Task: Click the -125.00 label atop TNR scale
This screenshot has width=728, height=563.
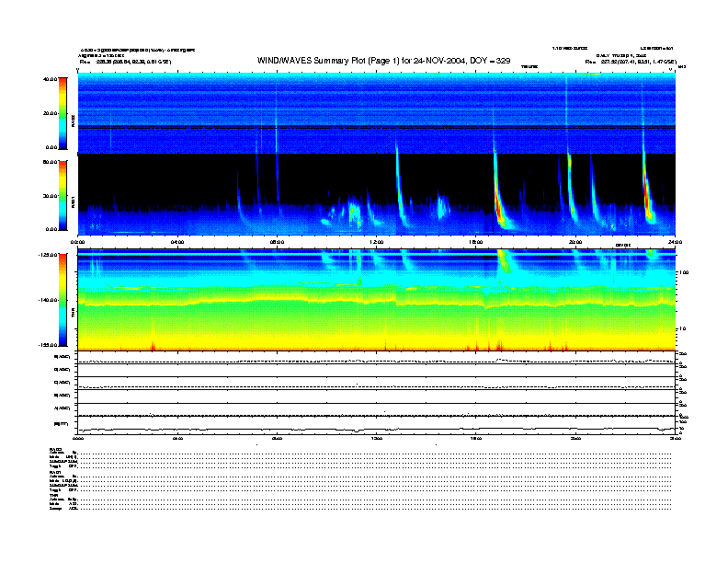Action: click(45, 254)
